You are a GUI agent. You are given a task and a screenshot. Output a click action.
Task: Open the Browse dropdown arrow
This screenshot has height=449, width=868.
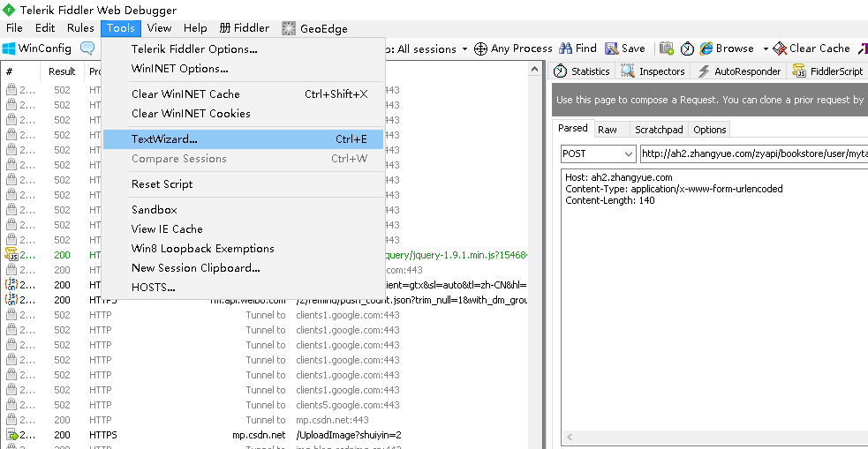tap(766, 49)
